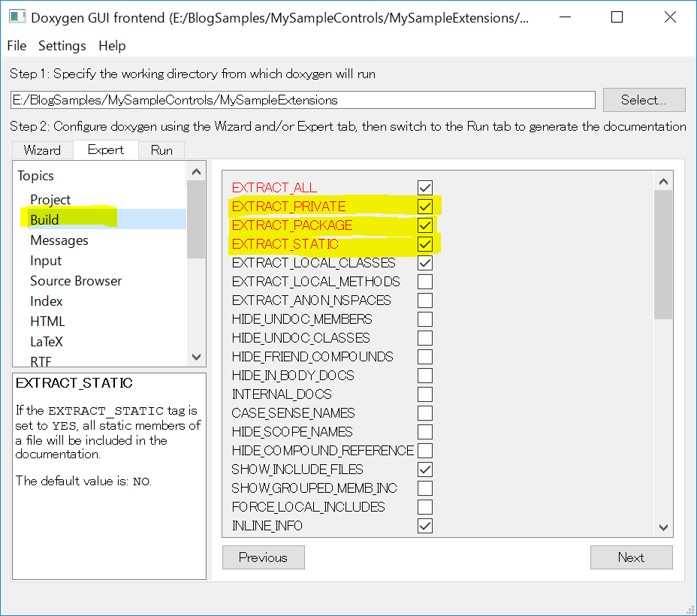Select the Source Browser topic

tap(76, 281)
